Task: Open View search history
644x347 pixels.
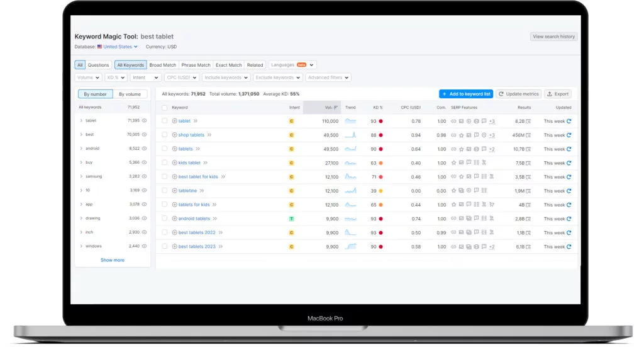Action: coord(553,37)
